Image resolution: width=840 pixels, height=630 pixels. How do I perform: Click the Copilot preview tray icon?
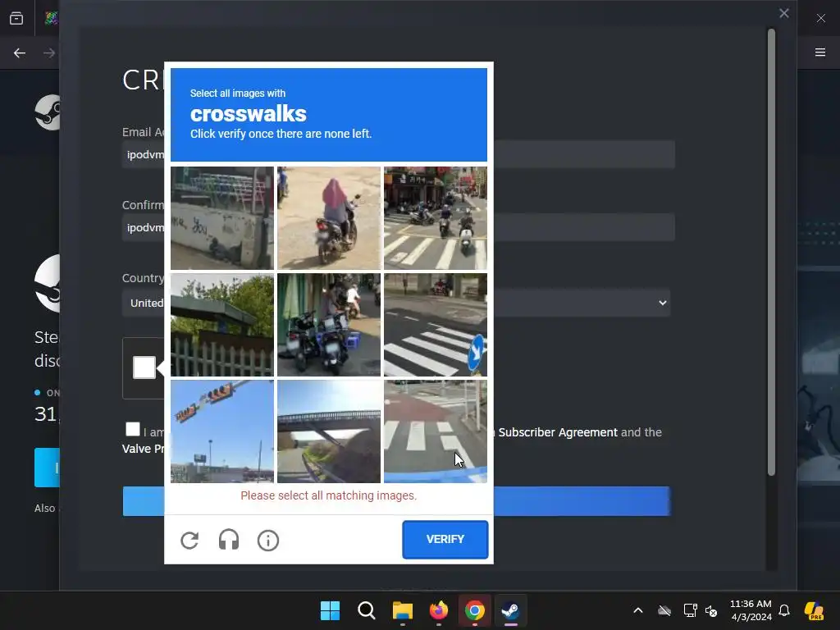point(814,610)
